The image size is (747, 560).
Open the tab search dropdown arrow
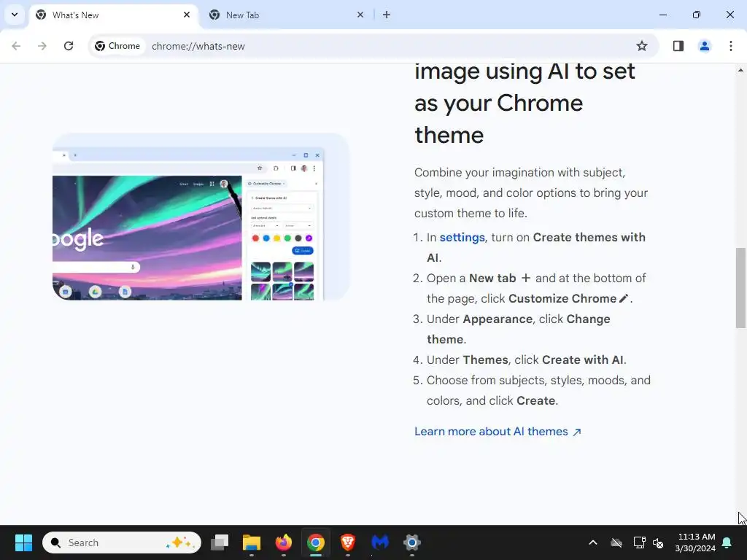point(15,15)
